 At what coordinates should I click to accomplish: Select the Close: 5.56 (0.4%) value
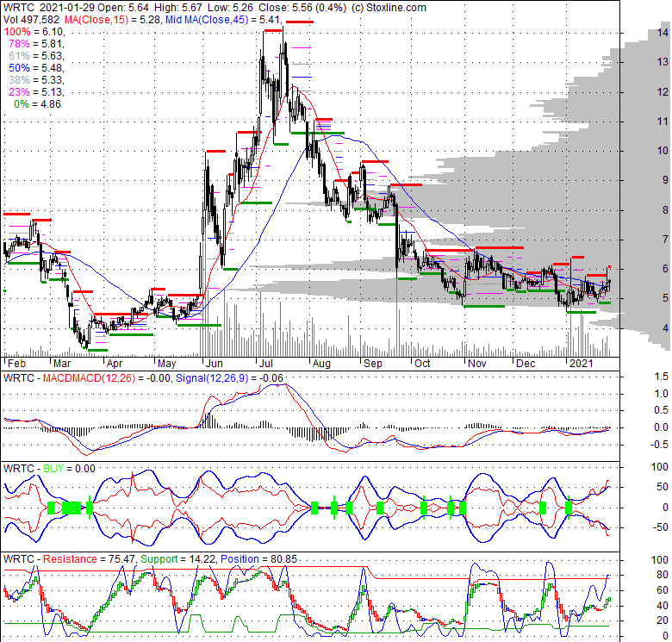point(302,8)
